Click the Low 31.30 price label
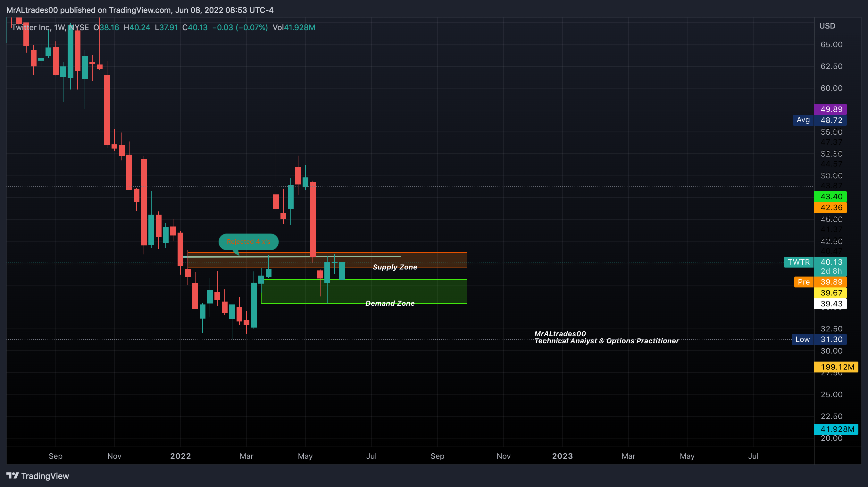 (x=819, y=339)
